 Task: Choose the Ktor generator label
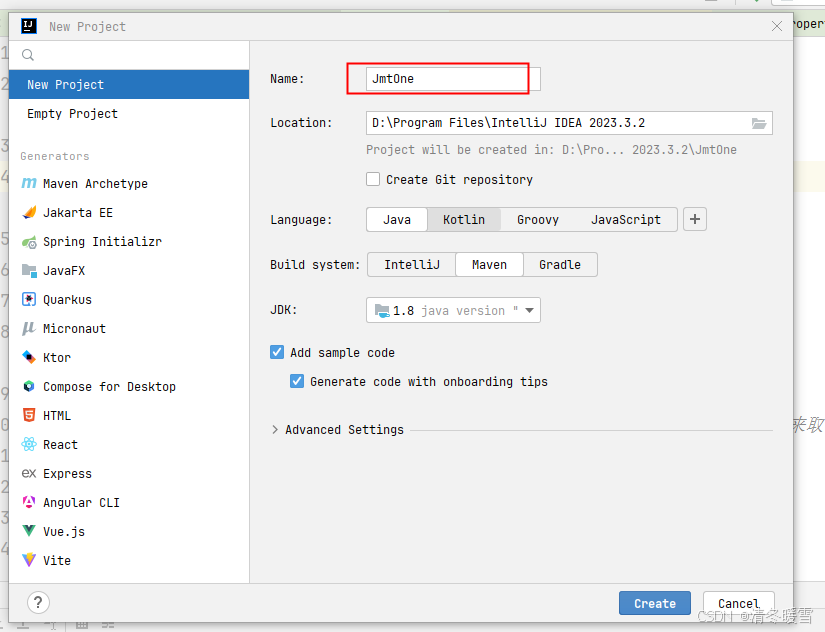(57, 357)
